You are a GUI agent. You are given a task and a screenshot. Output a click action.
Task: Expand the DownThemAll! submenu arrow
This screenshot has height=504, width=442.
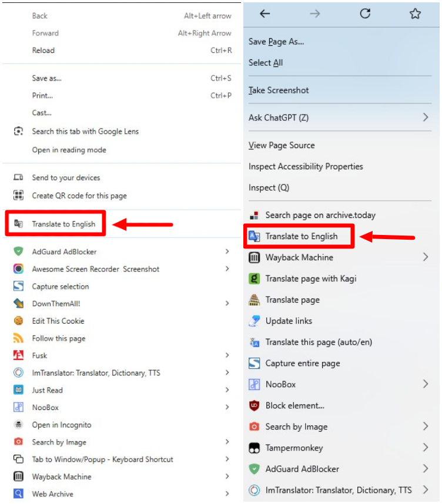227,304
